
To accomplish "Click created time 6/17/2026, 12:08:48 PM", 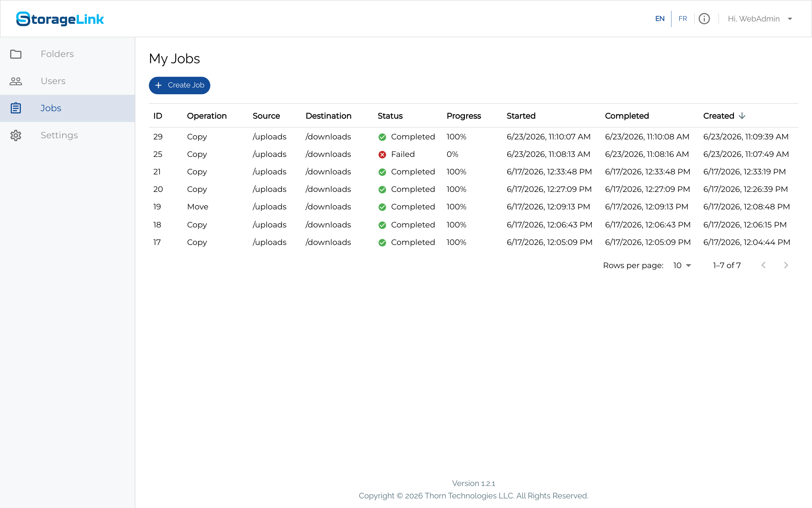I will coord(746,207).
